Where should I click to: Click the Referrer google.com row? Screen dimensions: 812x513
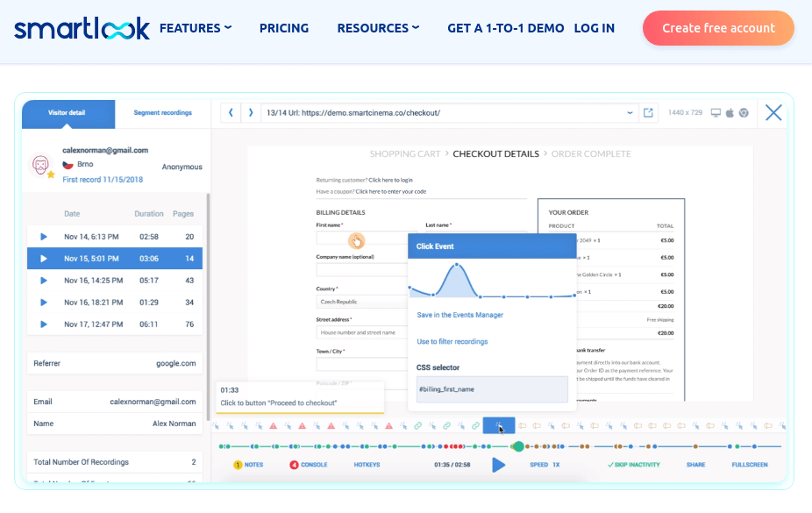tap(115, 363)
